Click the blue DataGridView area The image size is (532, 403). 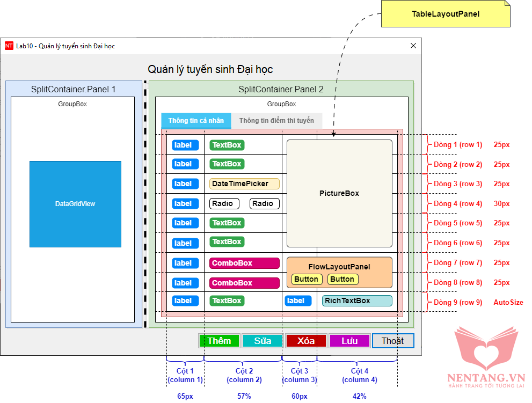click(75, 204)
